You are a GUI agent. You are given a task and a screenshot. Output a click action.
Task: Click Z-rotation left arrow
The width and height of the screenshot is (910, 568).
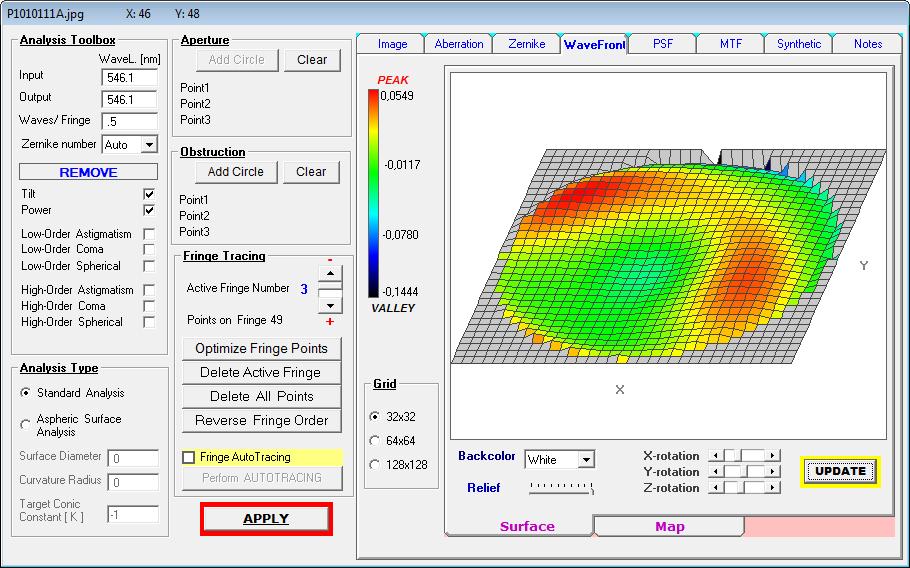716,488
